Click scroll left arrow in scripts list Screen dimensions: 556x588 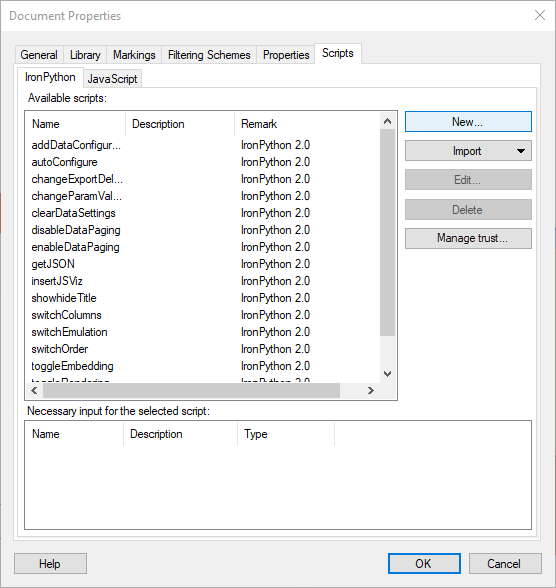[x=34, y=391]
